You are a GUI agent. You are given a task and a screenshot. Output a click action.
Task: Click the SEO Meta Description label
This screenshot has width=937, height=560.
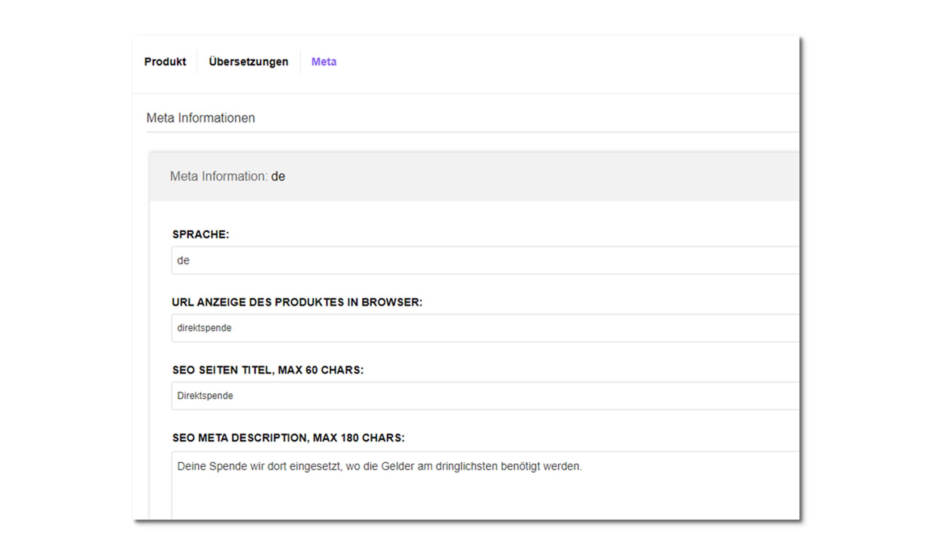coord(288,438)
